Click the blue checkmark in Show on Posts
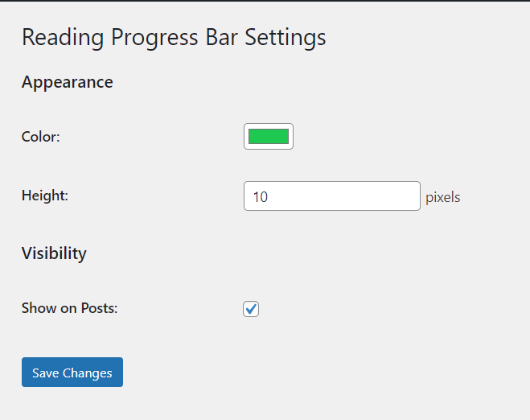This screenshot has width=530, height=420. pos(251,309)
